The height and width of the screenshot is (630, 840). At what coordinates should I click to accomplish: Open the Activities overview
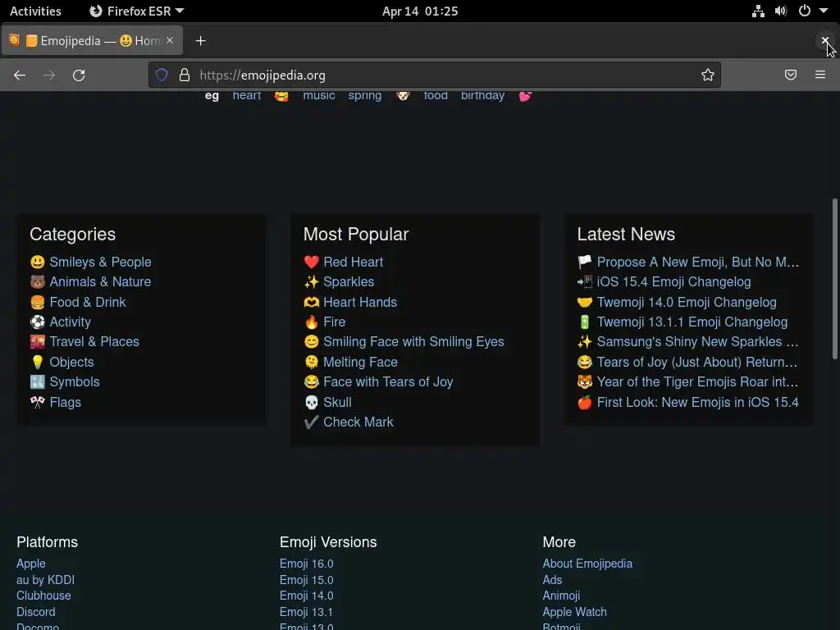tap(35, 11)
